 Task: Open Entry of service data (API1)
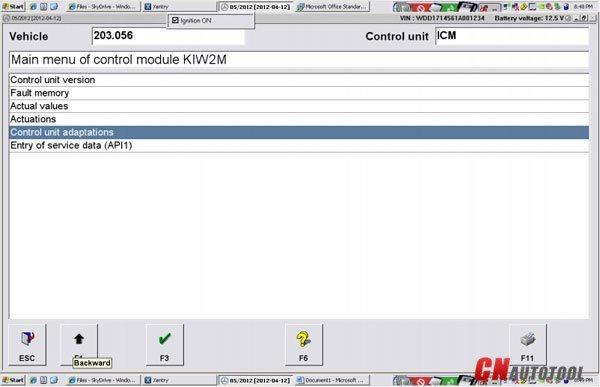click(x=299, y=145)
